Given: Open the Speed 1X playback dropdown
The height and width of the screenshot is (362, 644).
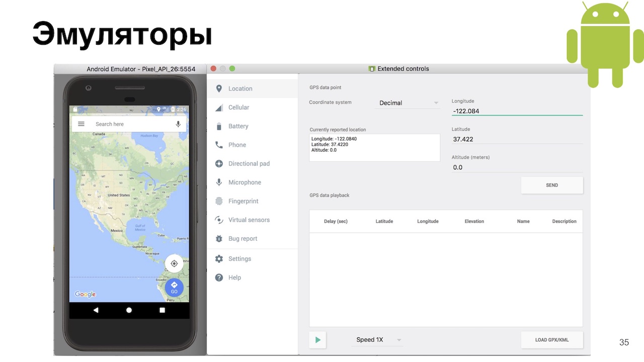Looking at the screenshot, I should [377, 340].
